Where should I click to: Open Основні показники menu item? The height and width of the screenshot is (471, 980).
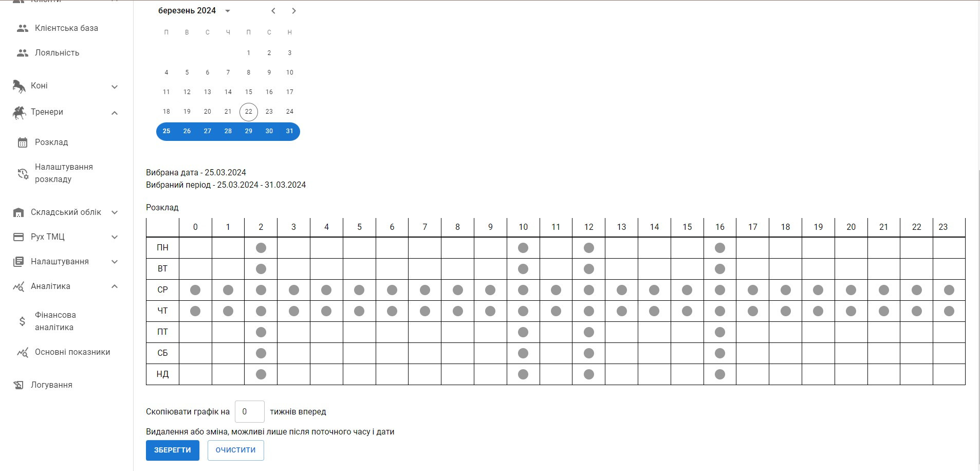pos(72,352)
